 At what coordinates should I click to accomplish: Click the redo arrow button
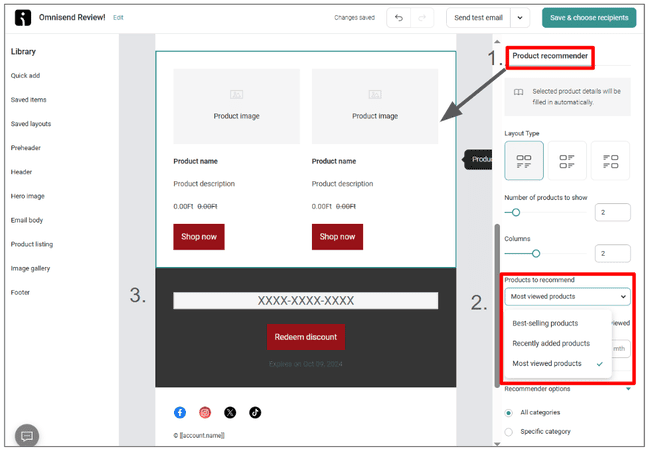[422, 18]
